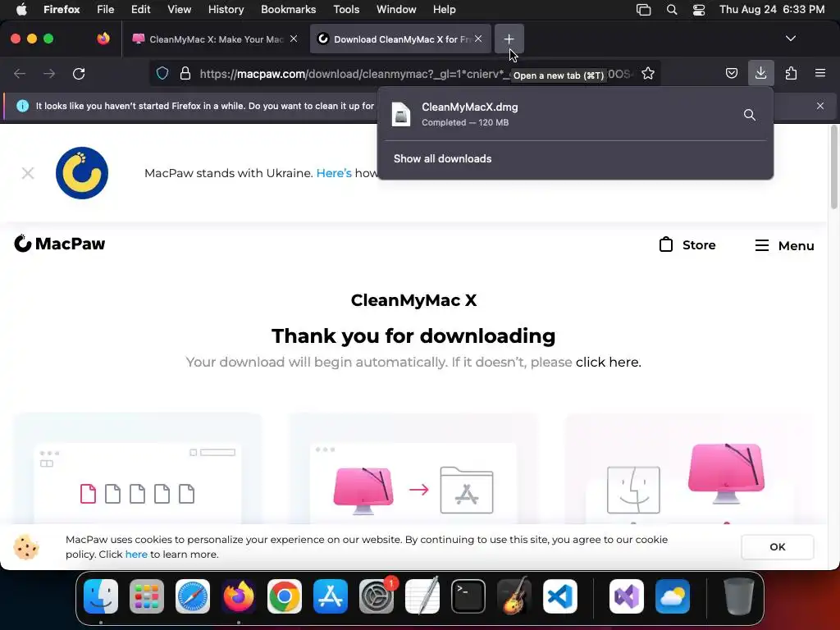This screenshot has height=630, width=840.
Task: Close the Download CleanMyMac X tab
Action: coord(478,39)
